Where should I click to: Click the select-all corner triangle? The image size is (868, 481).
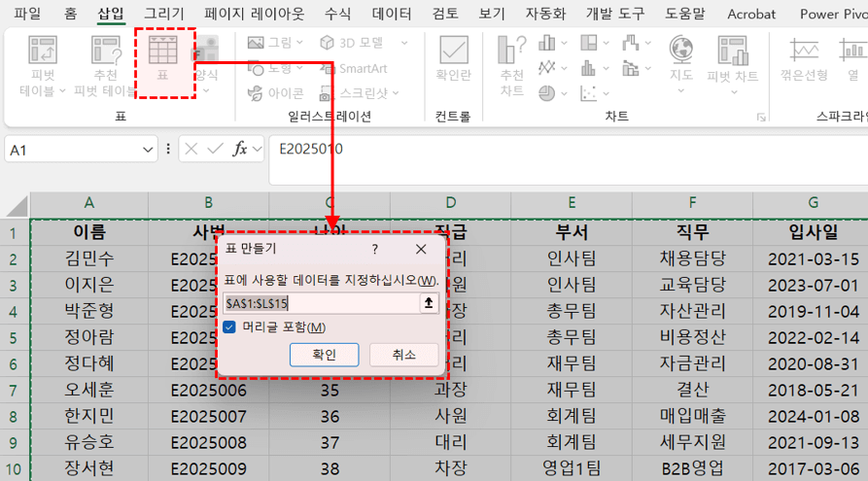(17, 205)
